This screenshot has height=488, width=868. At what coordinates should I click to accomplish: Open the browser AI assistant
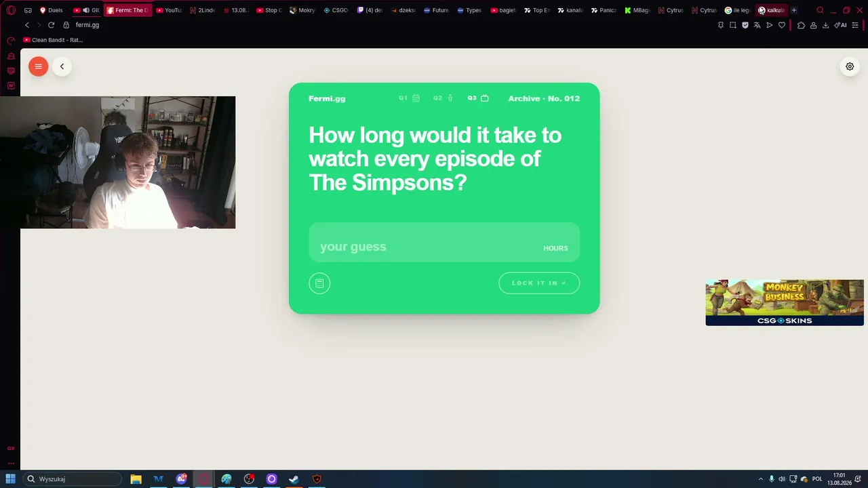tap(840, 25)
